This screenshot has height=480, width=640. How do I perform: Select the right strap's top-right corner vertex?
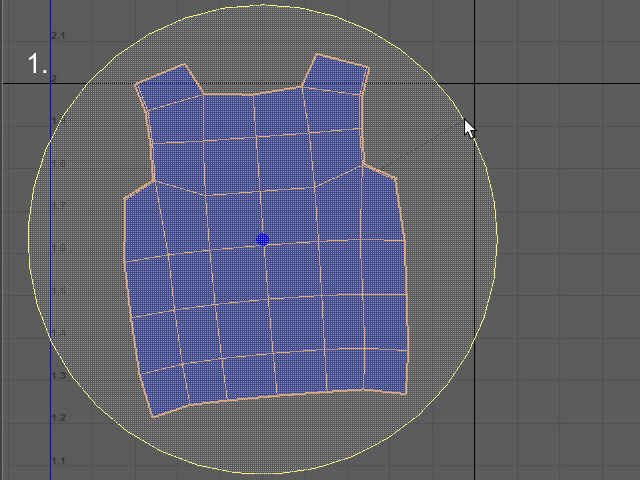click(x=369, y=67)
